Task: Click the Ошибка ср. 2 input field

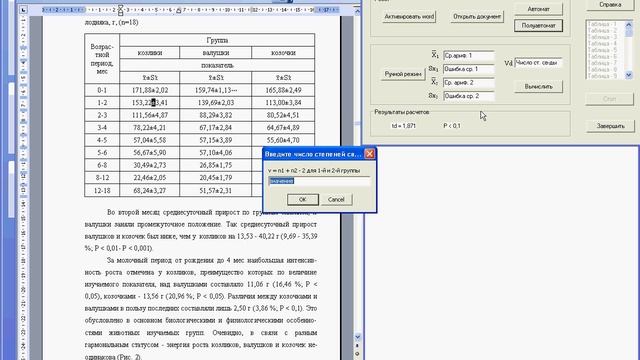Action: tap(469, 96)
